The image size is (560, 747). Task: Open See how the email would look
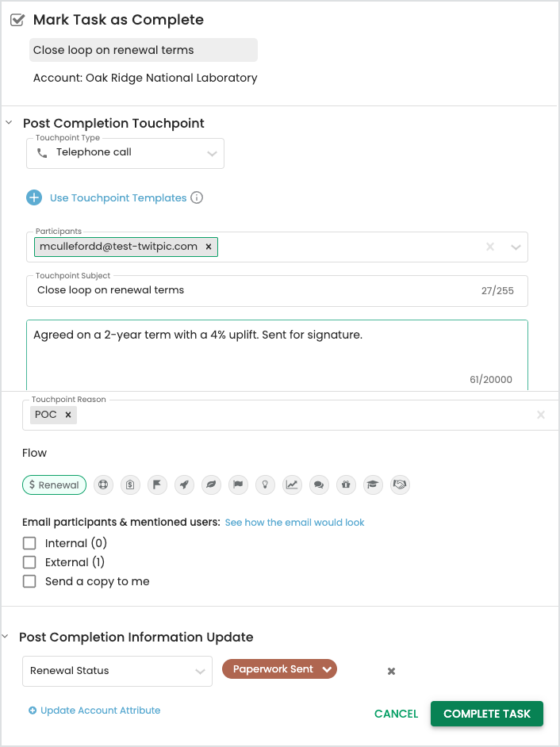coord(294,523)
